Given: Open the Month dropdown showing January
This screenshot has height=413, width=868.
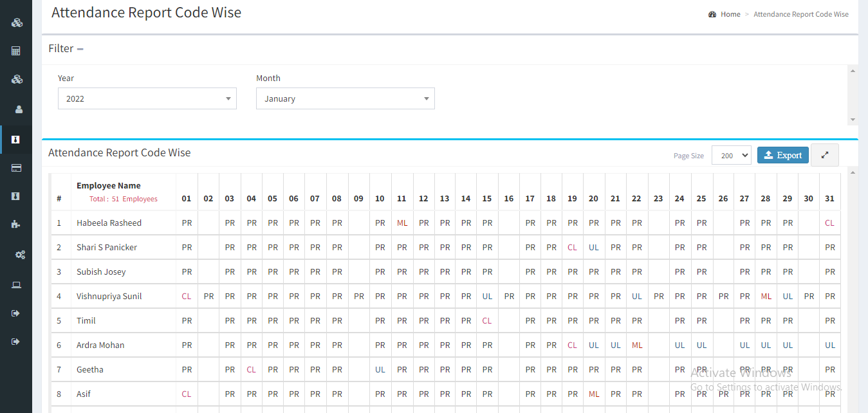Looking at the screenshot, I should point(345,99).
